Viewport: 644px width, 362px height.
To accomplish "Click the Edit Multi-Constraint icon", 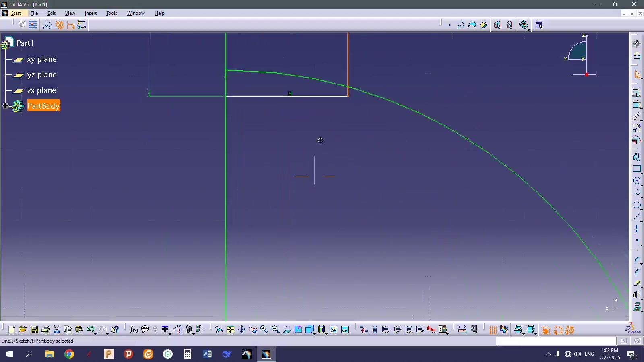I will (x=636, y=140).
